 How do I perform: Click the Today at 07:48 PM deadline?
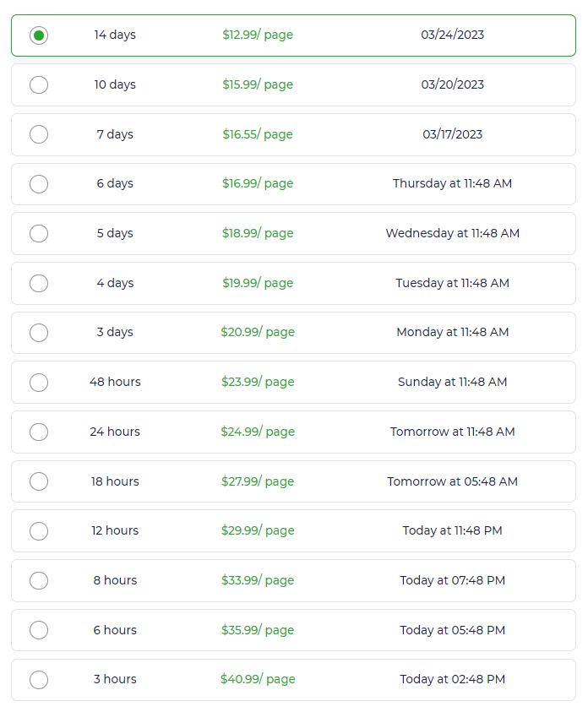click(452, 580)
